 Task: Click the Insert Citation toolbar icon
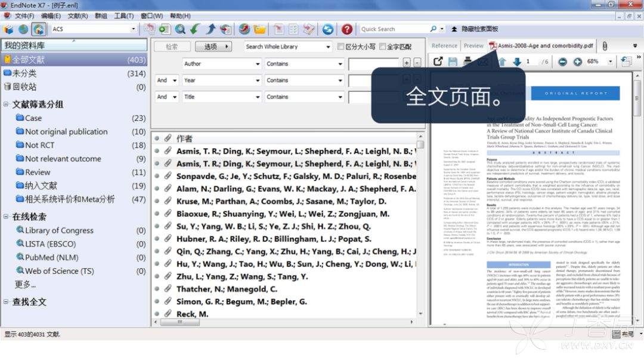tap(278, 29)
